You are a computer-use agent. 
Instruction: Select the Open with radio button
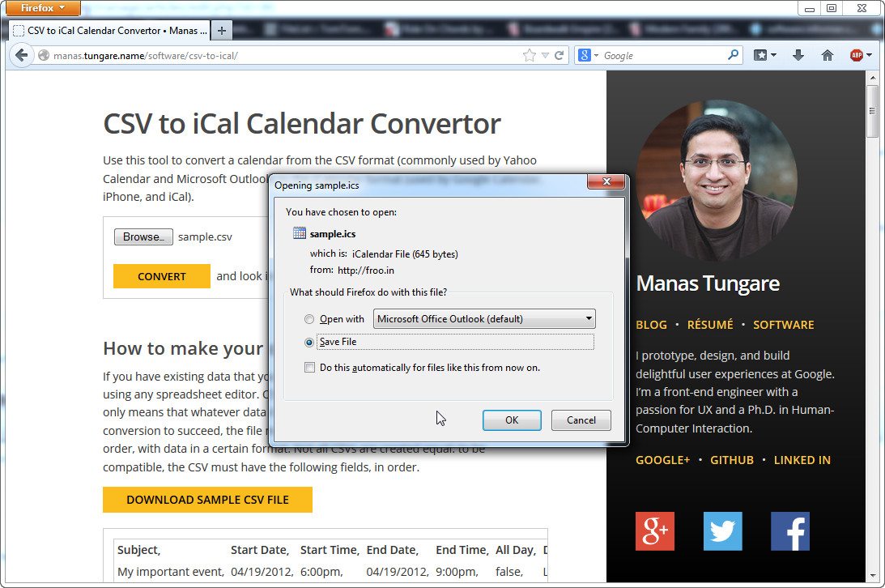[309, 319]
